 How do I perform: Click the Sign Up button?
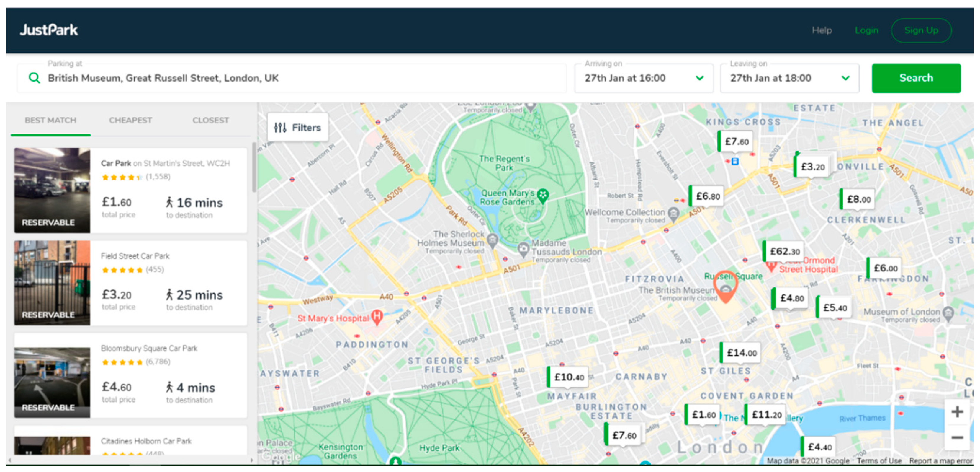tap(921, 30)
